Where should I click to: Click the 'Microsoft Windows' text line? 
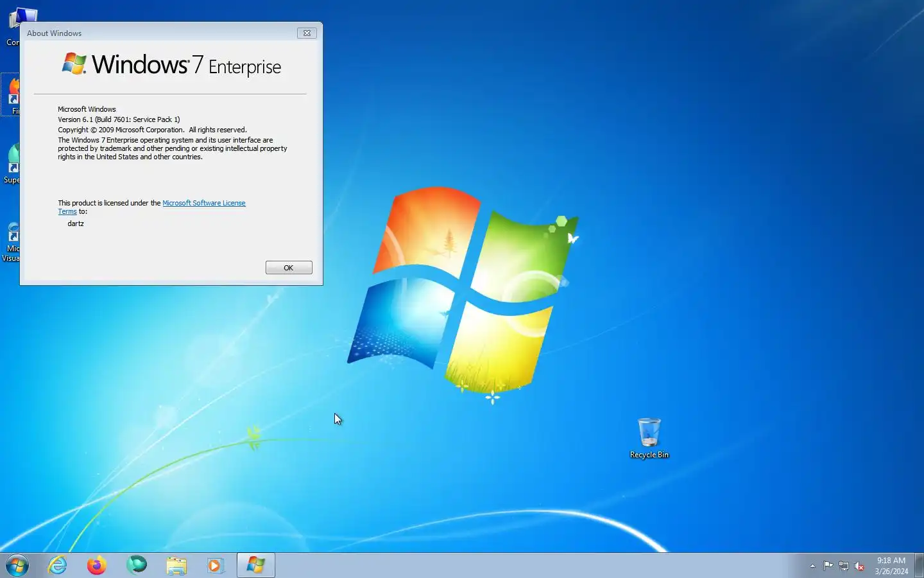[87, 109]
